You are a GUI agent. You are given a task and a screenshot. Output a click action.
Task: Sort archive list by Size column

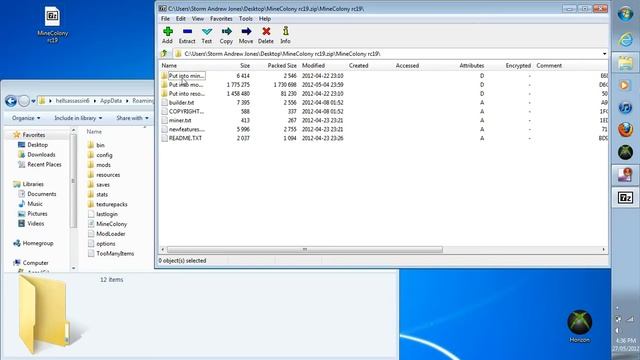click(245, 65)
